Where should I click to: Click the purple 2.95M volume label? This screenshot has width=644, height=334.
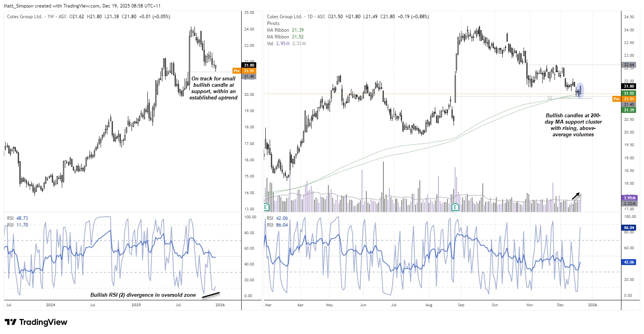[x=629, y=198]
